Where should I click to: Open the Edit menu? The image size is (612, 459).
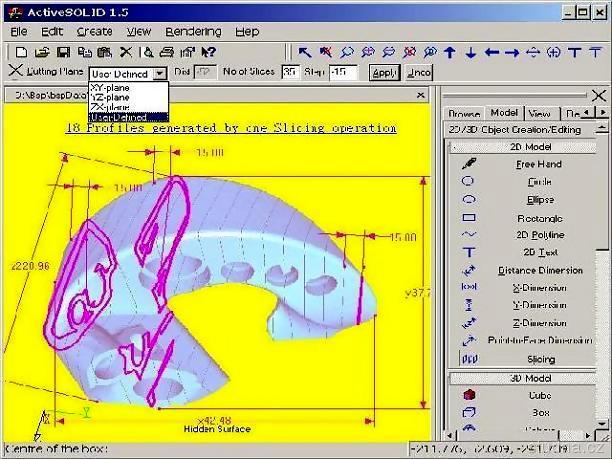point(52,32)
